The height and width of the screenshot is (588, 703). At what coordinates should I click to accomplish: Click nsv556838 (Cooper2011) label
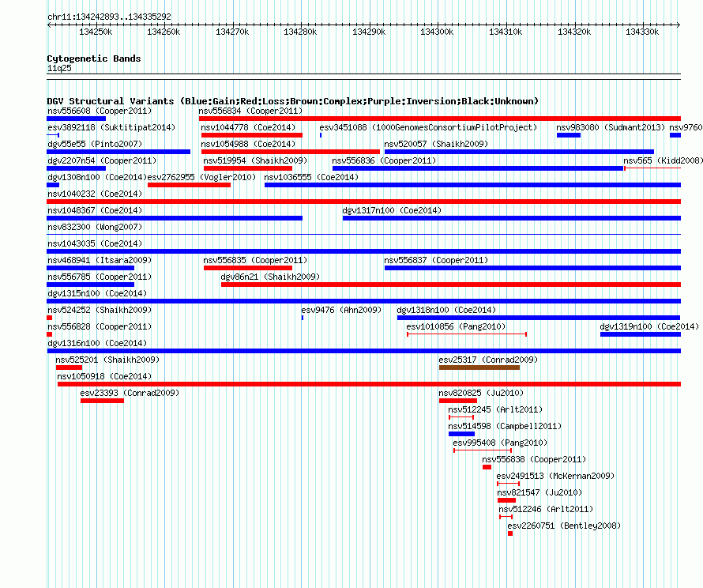point(534,459)
